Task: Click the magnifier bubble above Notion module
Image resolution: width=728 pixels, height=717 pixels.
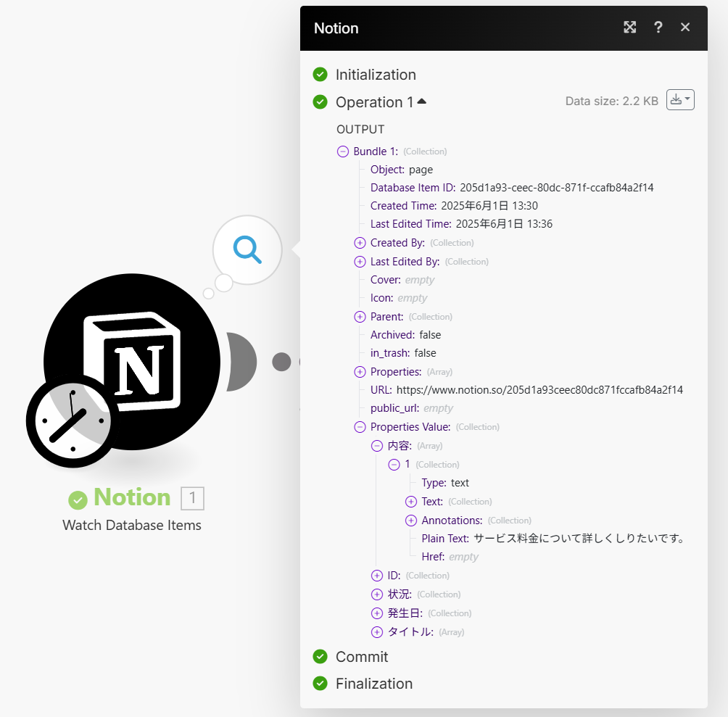Action: click(x=247, y=249)
